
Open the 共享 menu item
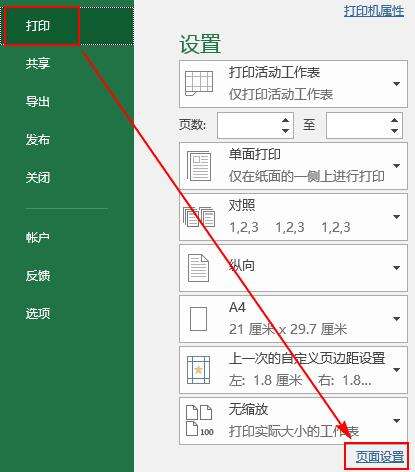click(x=38, y=63)
